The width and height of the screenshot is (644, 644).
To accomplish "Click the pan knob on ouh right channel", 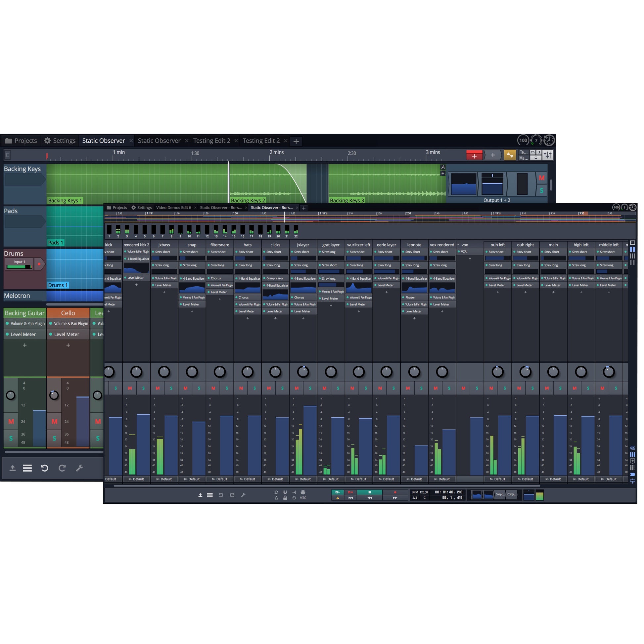I will pos(525,372).
